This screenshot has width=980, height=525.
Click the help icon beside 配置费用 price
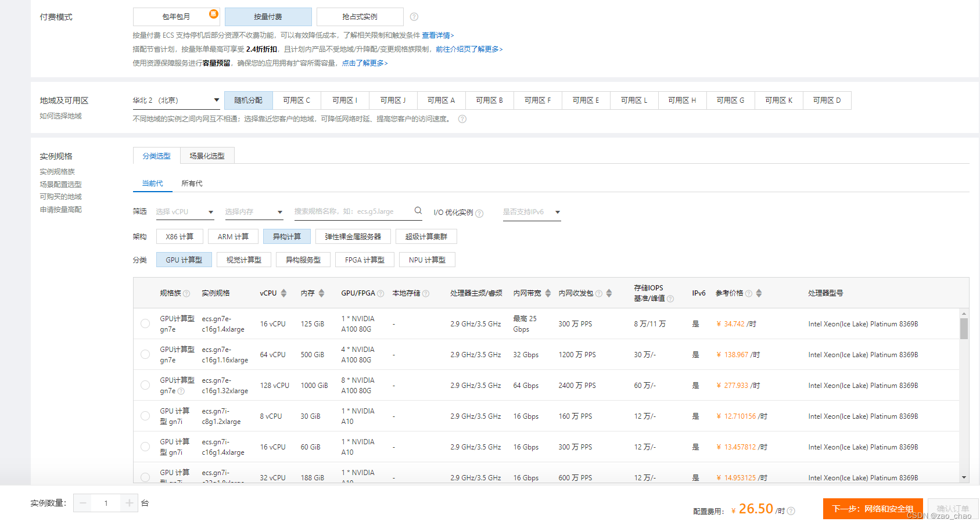coord(791,511)
